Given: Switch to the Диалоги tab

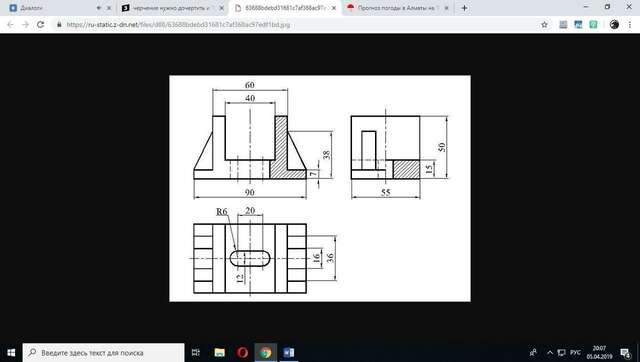Looking at the screenshot, I should (x=57, y=8).
